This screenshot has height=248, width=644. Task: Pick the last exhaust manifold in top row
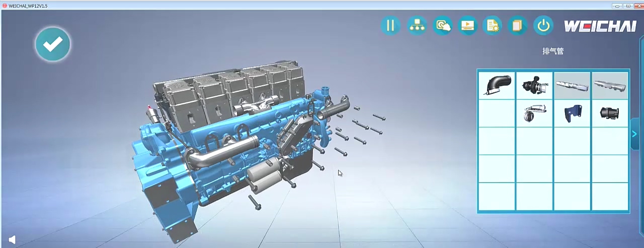610,85
